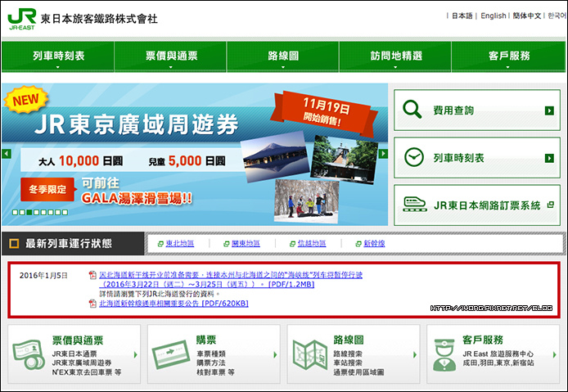Viewport: 568px width, 392px height.
Task: Click the staff icon in 客戶服務 card
Action: click(x=444, y=355)
